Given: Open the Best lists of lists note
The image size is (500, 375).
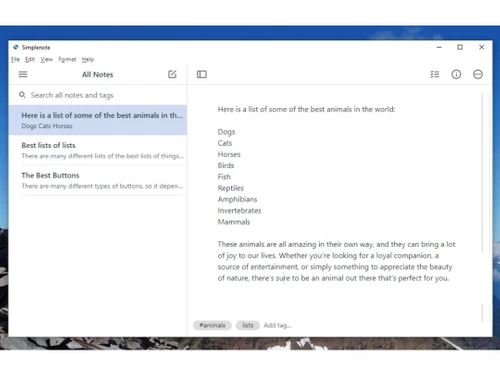Looking at the screenshot, I should point(98,150).
